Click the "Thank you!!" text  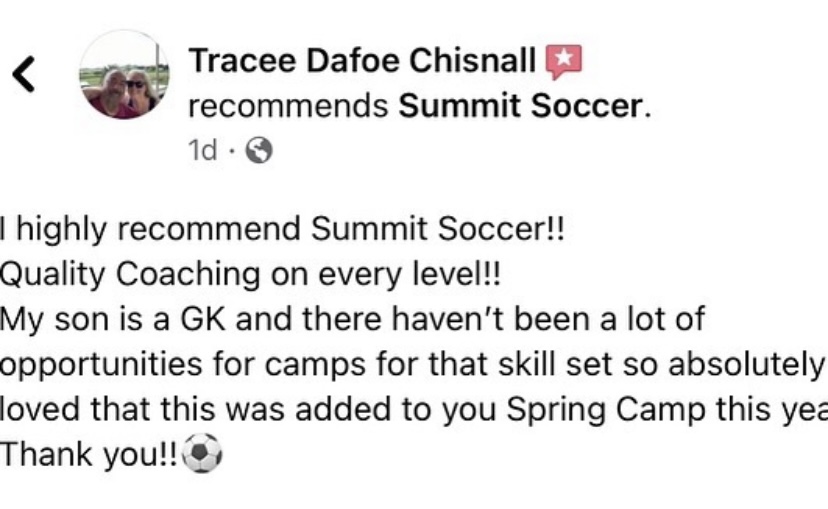pyautogui.click(x=90, y=456)
